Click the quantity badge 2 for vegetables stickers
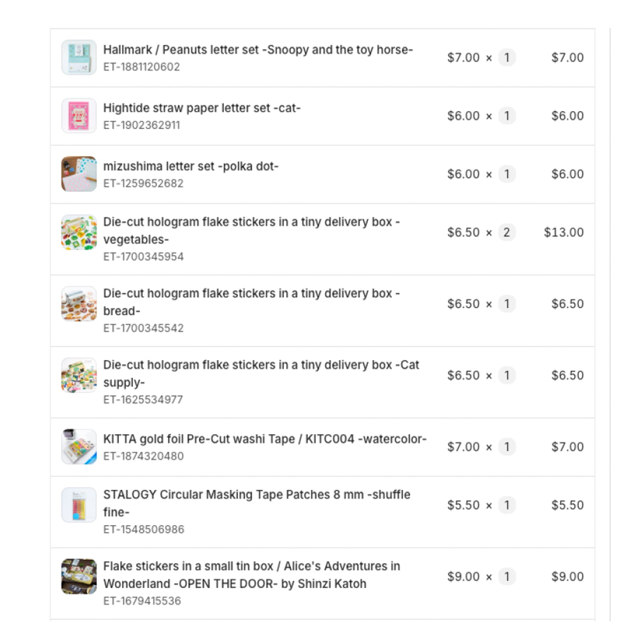This screenshot has width=644, height=644. coord(507,232)
